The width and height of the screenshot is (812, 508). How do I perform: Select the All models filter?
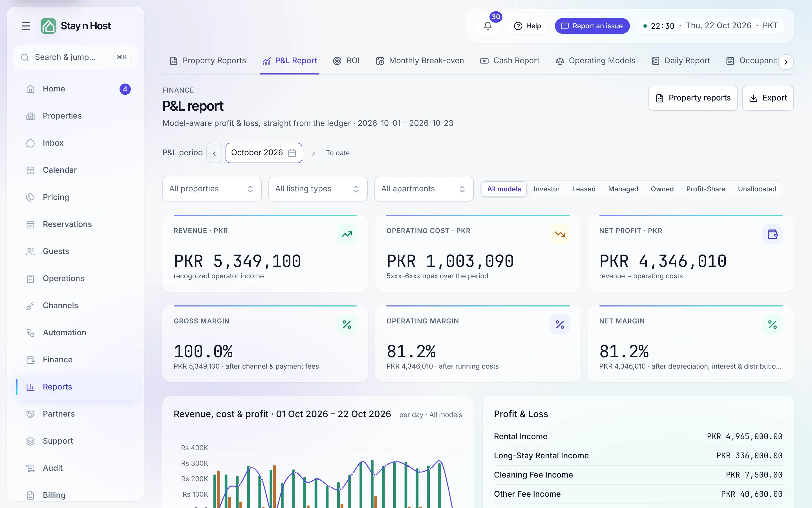tap(504, 189)
